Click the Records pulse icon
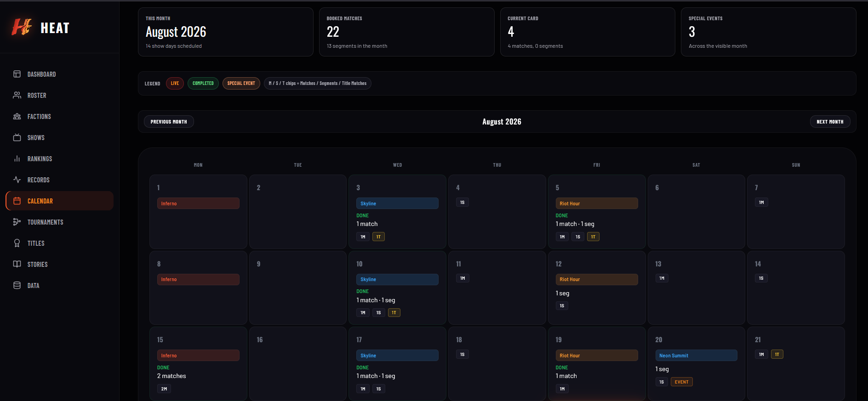The width and height of the screenshot is (868, 401). point(17,180)
